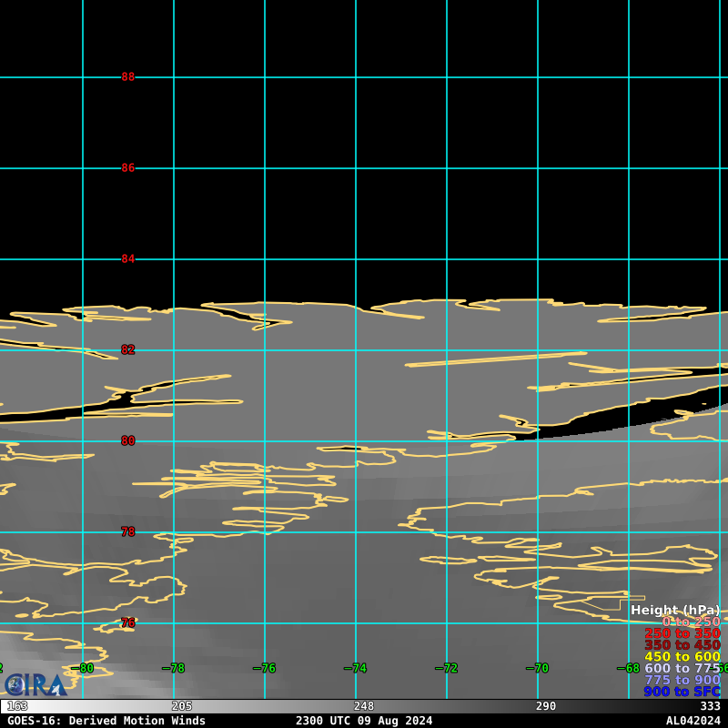Click the 600 to 775 legend entry
The image size is (728, 728).
(x=682, y=668)
